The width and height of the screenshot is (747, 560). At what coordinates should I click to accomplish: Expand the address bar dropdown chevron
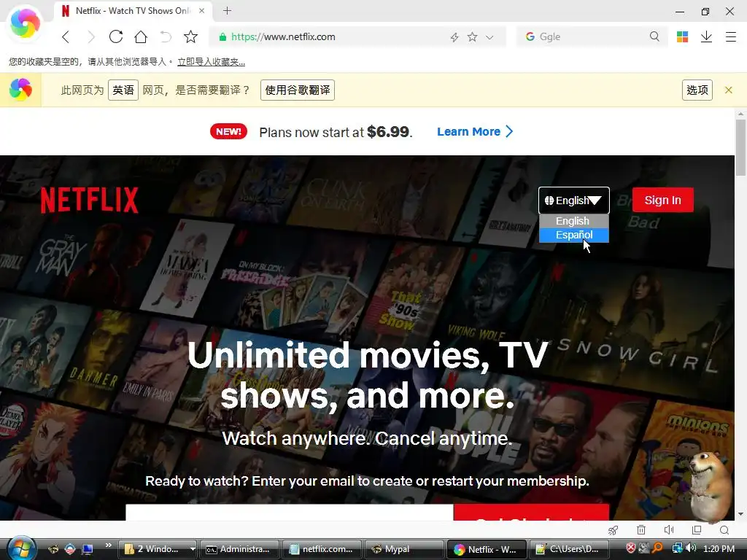point(489,37)
